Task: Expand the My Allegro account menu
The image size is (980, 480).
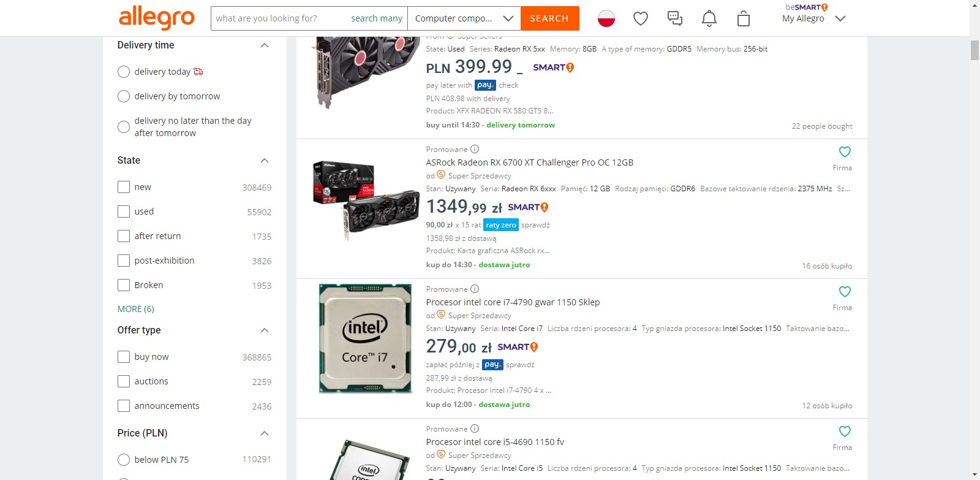Action: pos(840,18)
